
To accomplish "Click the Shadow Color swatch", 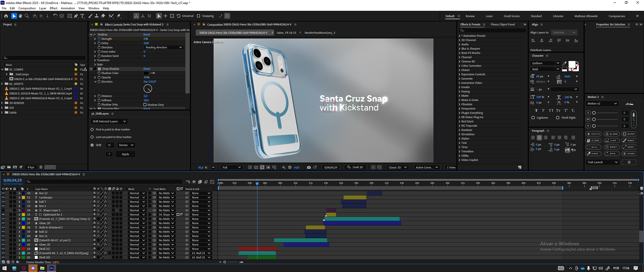I will pyautogui.click(x=146, y=73).
